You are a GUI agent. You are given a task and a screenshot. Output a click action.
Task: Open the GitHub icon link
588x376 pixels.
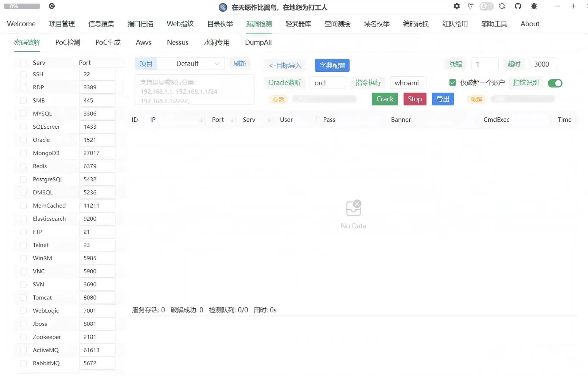518,6
